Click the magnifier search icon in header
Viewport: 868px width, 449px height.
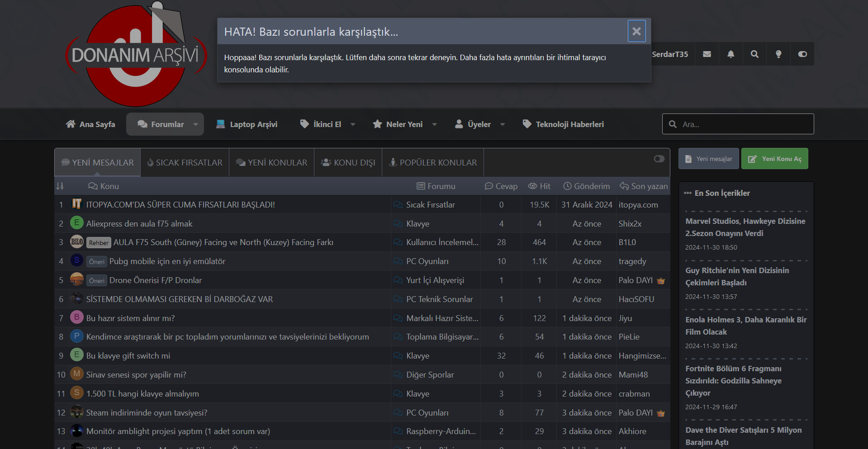click(754, 54)
